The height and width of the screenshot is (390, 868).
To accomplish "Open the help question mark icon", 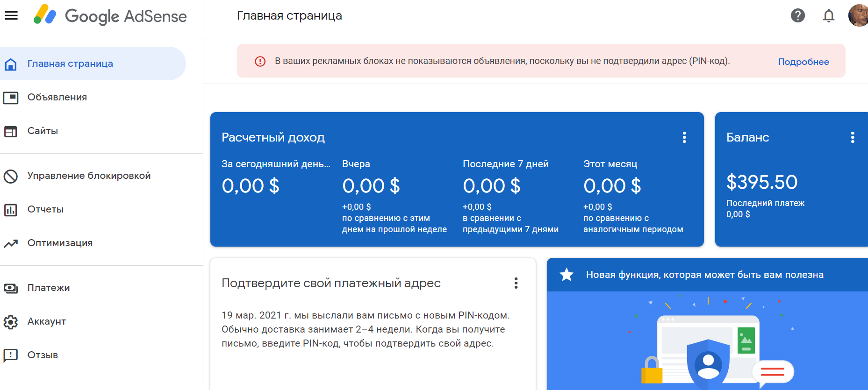I will [x=798, y=15].
